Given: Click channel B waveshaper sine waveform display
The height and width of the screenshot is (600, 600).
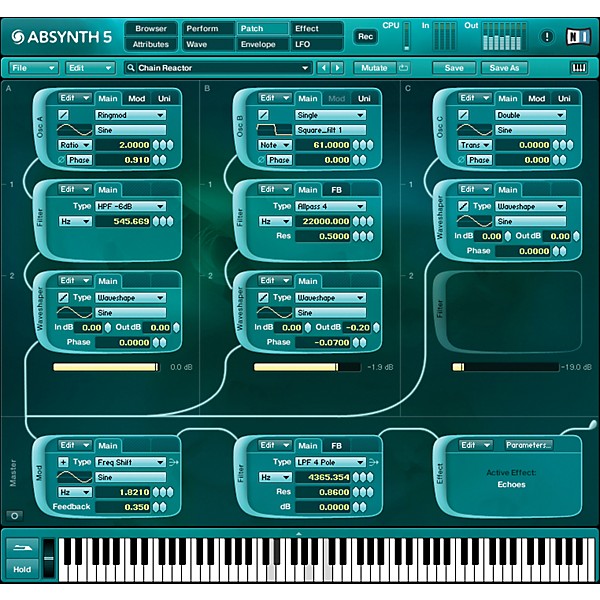Looking at the screenshot, I should click(275, 313).
